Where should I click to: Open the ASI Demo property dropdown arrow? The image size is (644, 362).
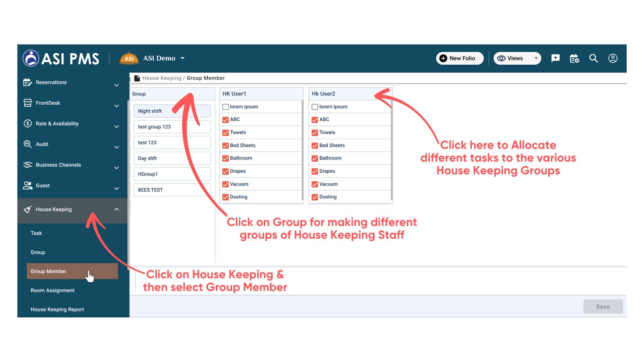(182, 58)
